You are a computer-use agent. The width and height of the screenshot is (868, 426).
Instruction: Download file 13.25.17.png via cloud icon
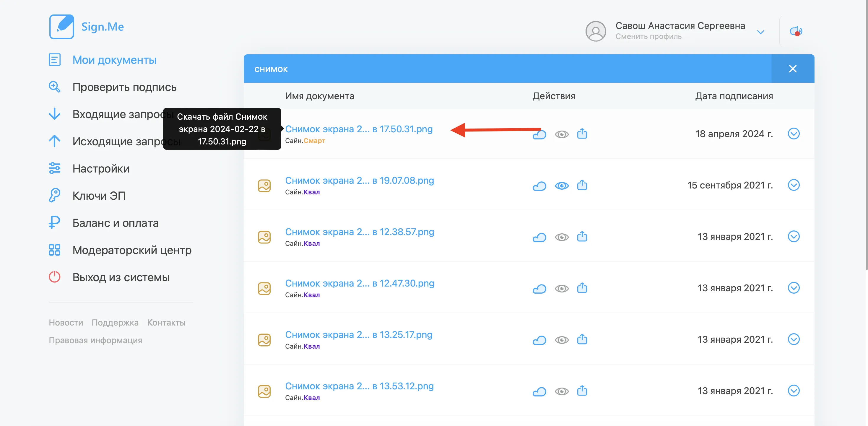pos(539,340)
